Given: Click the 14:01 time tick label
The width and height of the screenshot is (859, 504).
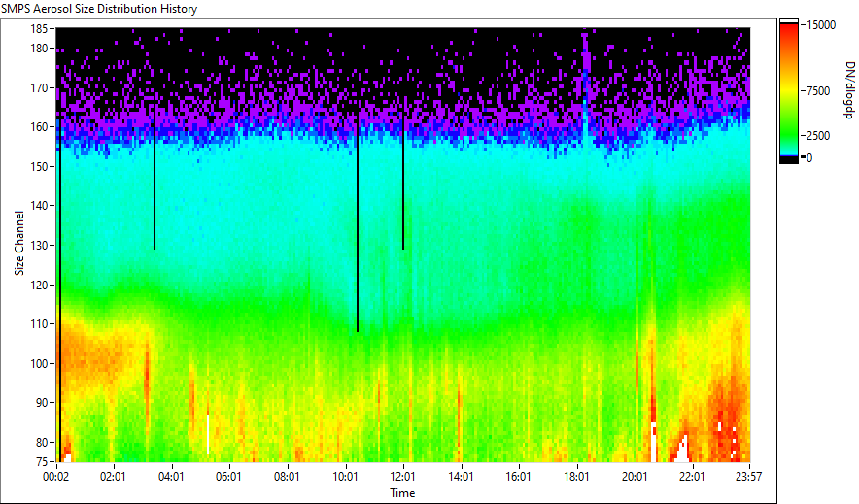Looking at the screenshot, I should (x=461, y=477).
